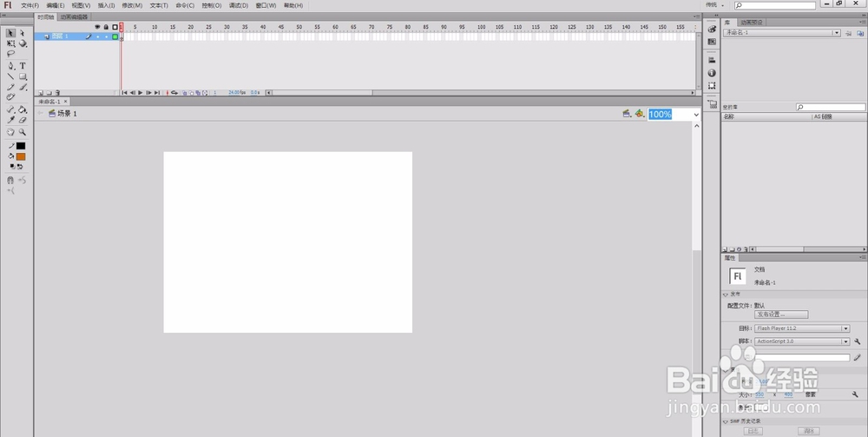The width and height of the screenshot is (868, 437).
Task: Open the Align panel icon
Action: (x=712, y=60)
